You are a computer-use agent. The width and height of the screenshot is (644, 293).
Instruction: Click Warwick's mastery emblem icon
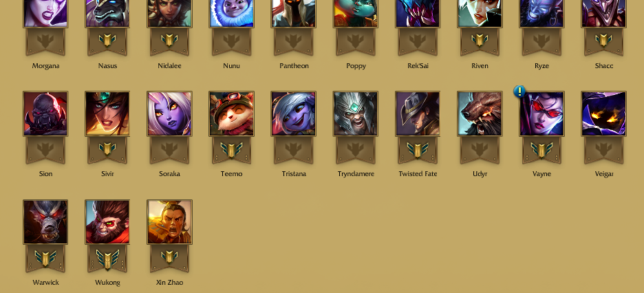45,259
